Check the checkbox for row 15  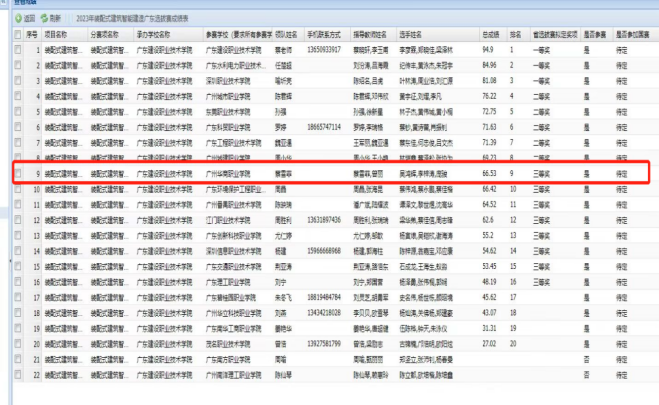point(17,267)
